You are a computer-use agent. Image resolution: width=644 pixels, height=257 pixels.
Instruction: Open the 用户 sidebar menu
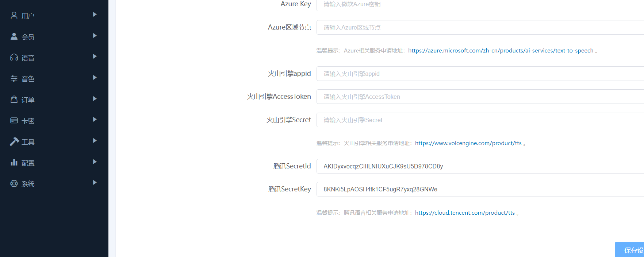(54, 15)
